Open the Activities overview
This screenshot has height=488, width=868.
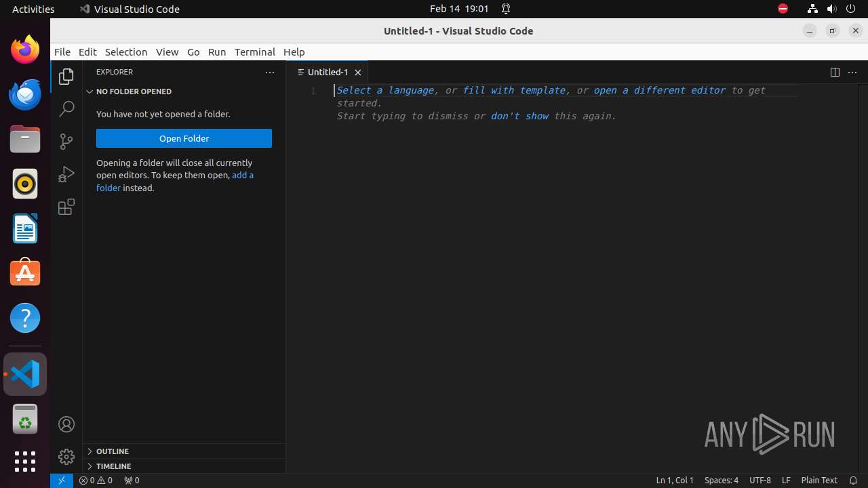33,9
